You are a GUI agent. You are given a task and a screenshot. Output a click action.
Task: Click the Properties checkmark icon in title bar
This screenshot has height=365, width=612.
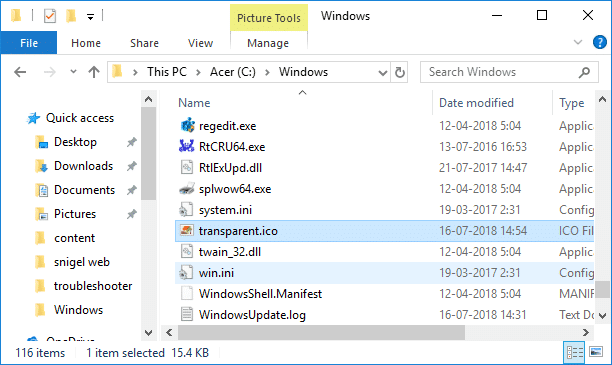[50, 16]
